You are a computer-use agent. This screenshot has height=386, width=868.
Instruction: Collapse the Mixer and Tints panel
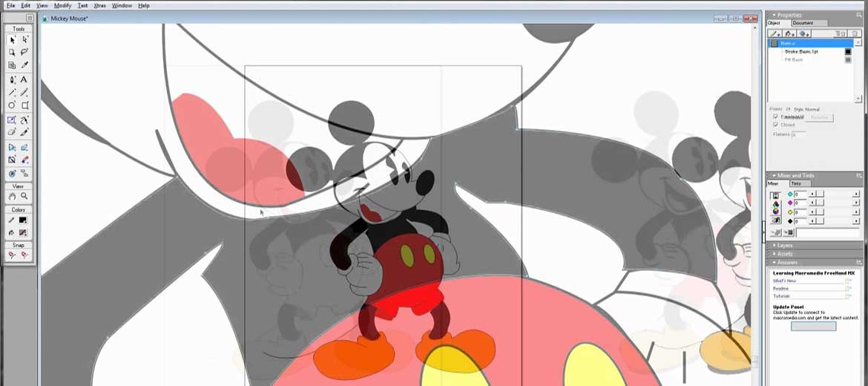click(774, 175)
